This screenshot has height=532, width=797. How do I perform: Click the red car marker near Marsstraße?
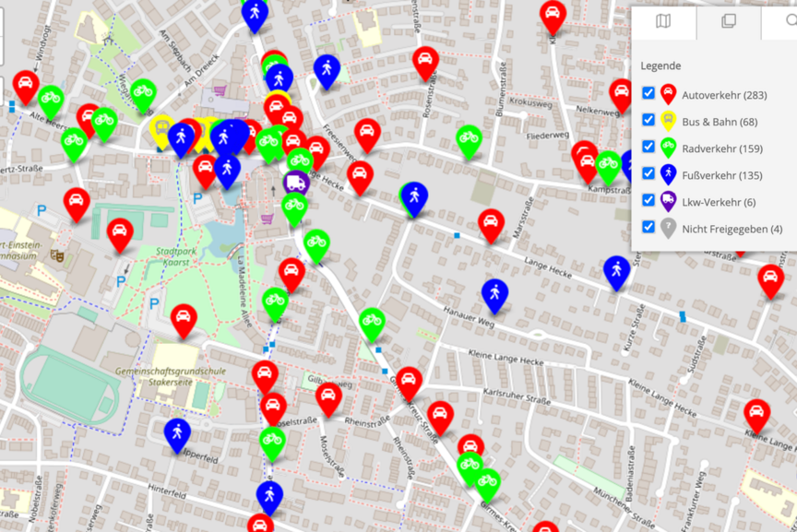point(492,222)
